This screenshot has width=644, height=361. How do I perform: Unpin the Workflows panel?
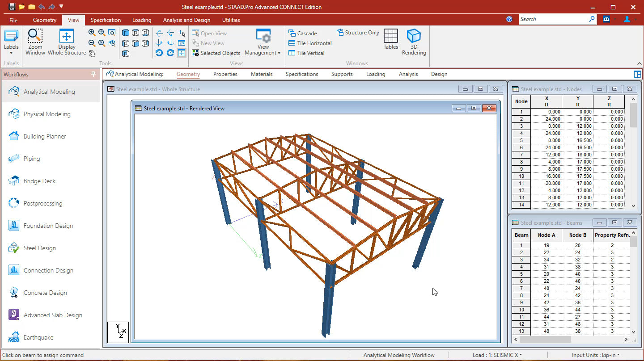pyautogui.click(x=93, y=74)
